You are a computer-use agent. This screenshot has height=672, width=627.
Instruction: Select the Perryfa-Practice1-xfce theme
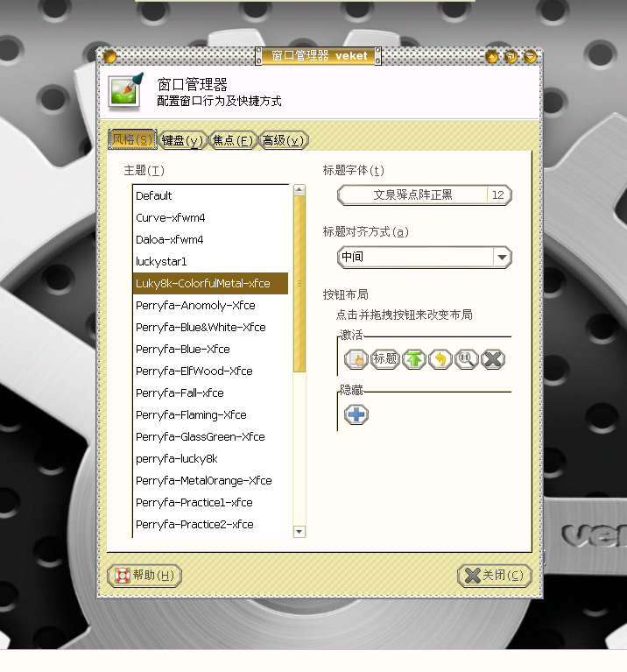pyautogui.click(x=210, y=502)
